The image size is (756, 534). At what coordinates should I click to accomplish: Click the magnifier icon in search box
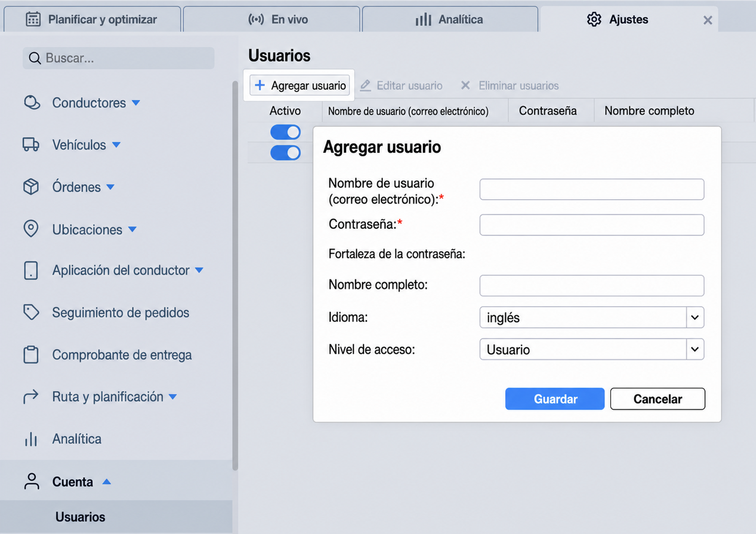35,58
